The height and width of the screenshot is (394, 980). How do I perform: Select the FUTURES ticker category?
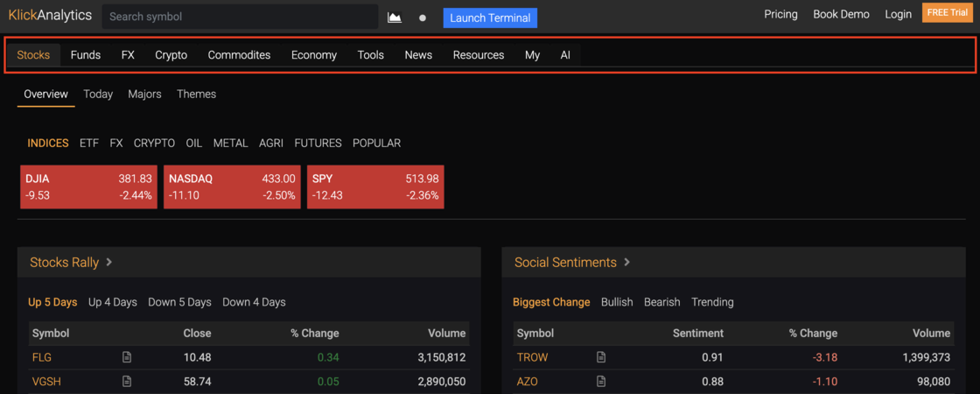point(318,144)
